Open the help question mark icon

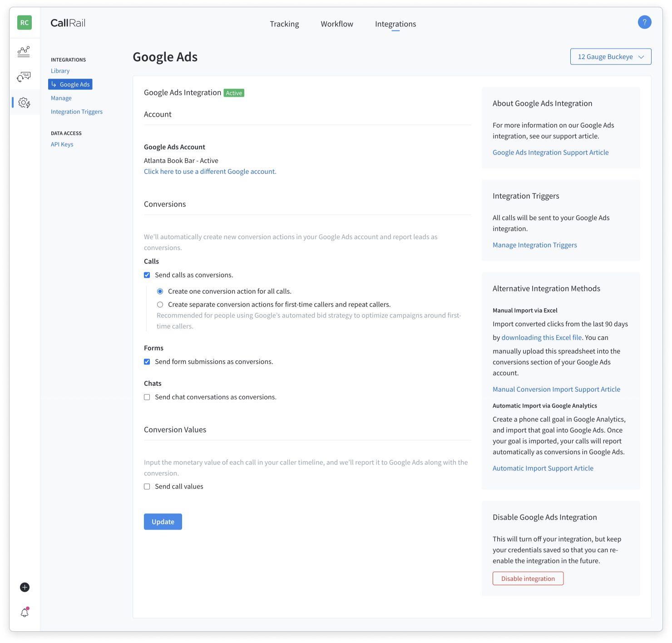point(644,22)
